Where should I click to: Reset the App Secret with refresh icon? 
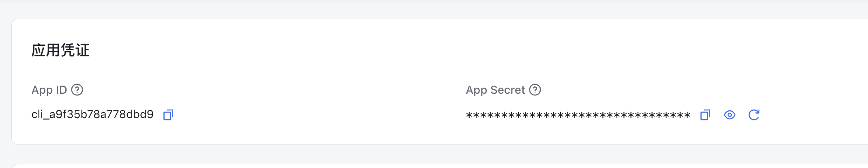coord(754,115)
